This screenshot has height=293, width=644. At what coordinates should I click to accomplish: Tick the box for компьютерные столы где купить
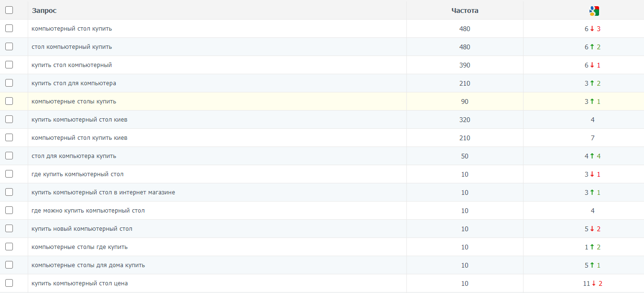(9, 247)
